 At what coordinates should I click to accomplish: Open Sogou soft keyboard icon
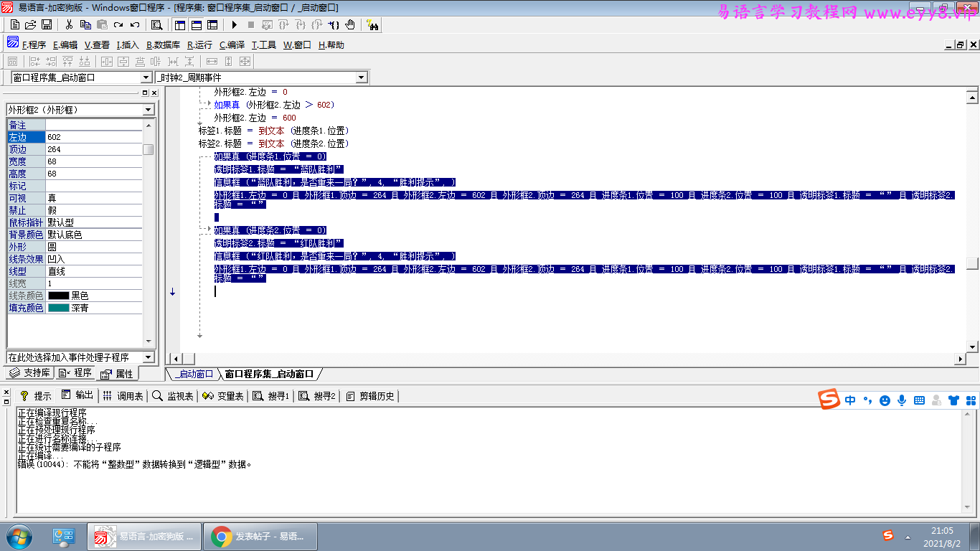pyautogui.click(x=919, y=400)
